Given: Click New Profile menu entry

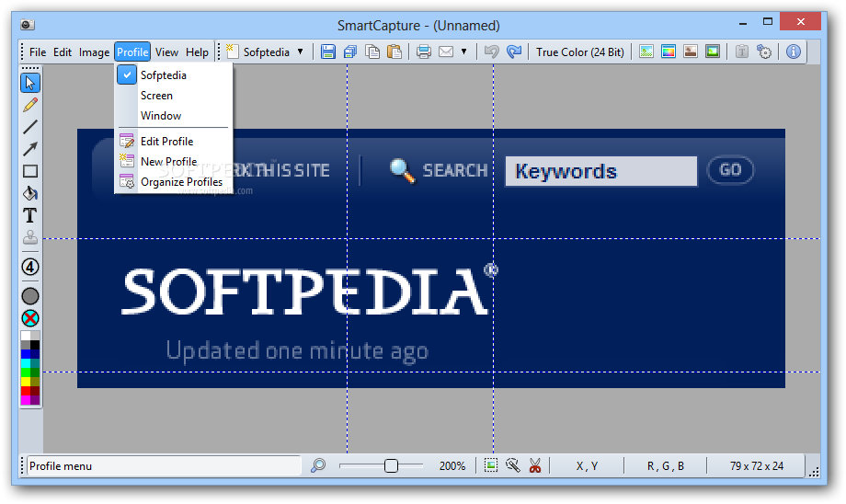Looking at the screenshot, I should (174, 161).
